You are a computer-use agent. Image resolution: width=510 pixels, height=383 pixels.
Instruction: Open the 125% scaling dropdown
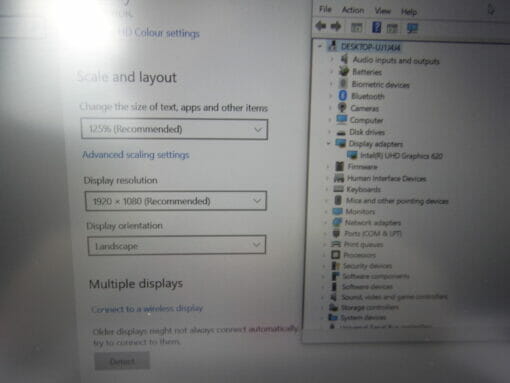(174, 129)
